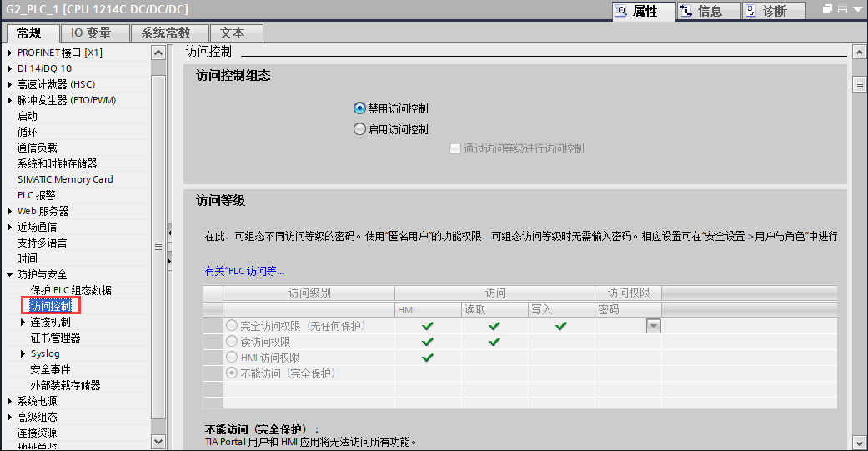Collapse inspector with top-right down arrow
The width and height of the screenshot is (868, 451).
[857, 10]
